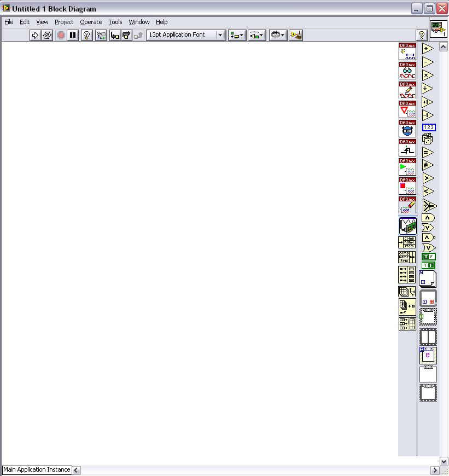
Task: Select the False Constant boolean
Action: pos(429,265)
